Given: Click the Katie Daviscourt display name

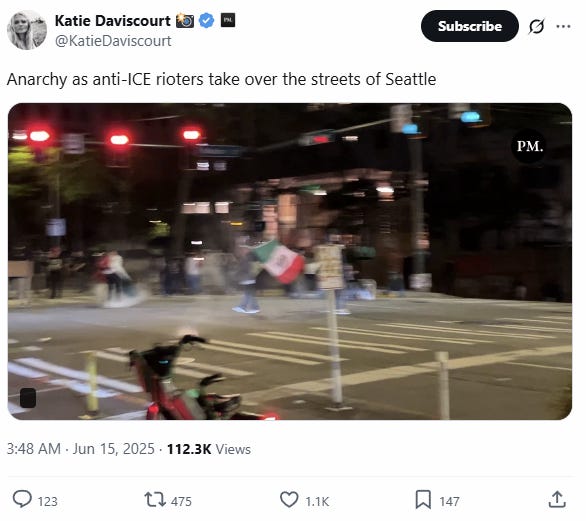Looking at the screenshot, I should pos(112,21).
